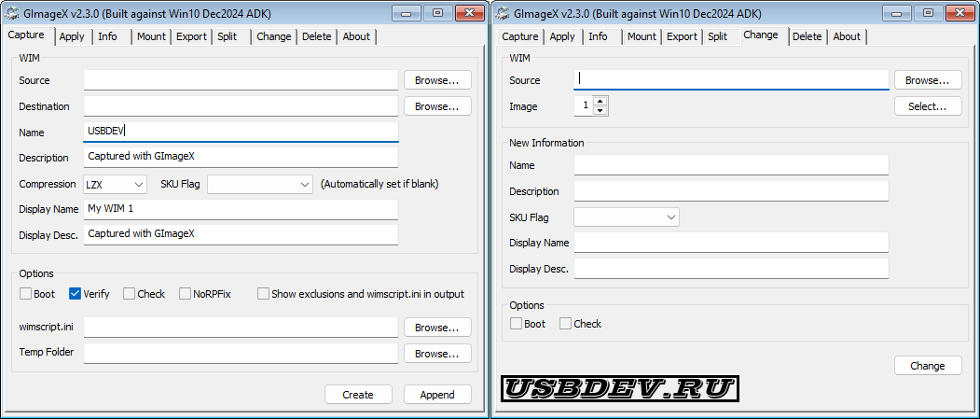Open the Mount tab in left window

151,37
